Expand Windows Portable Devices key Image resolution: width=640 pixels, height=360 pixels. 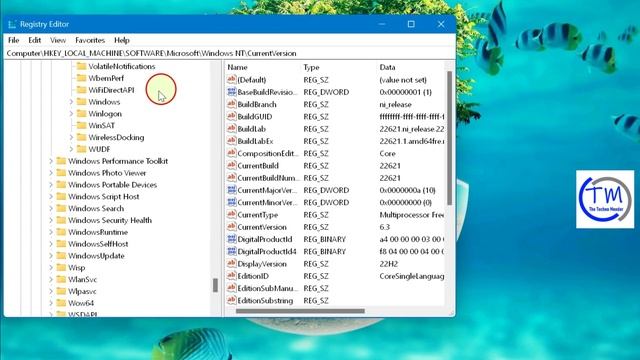(51, 184)
